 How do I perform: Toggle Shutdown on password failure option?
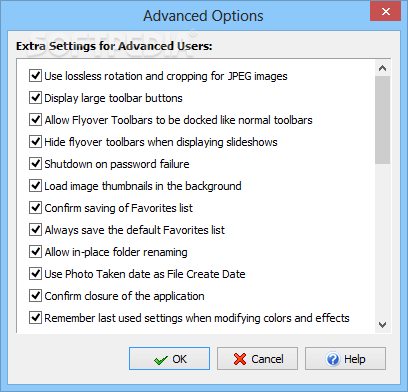tap(35, 164)
